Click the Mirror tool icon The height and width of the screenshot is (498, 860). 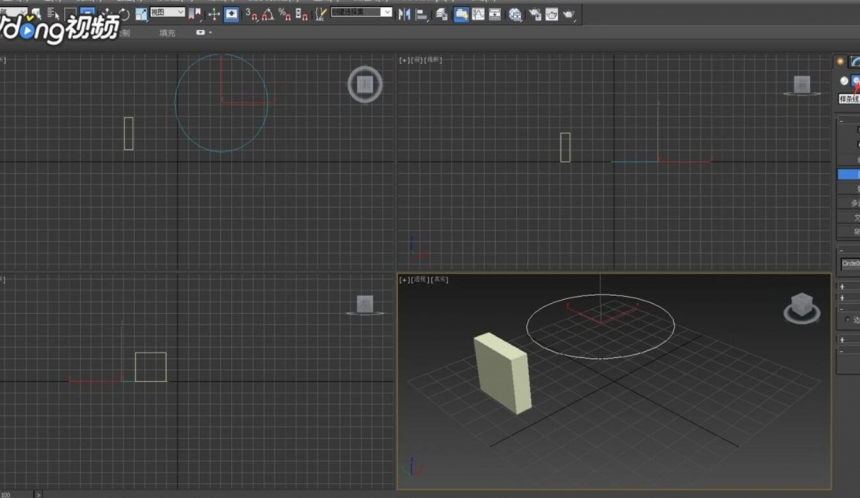point(404,15)
